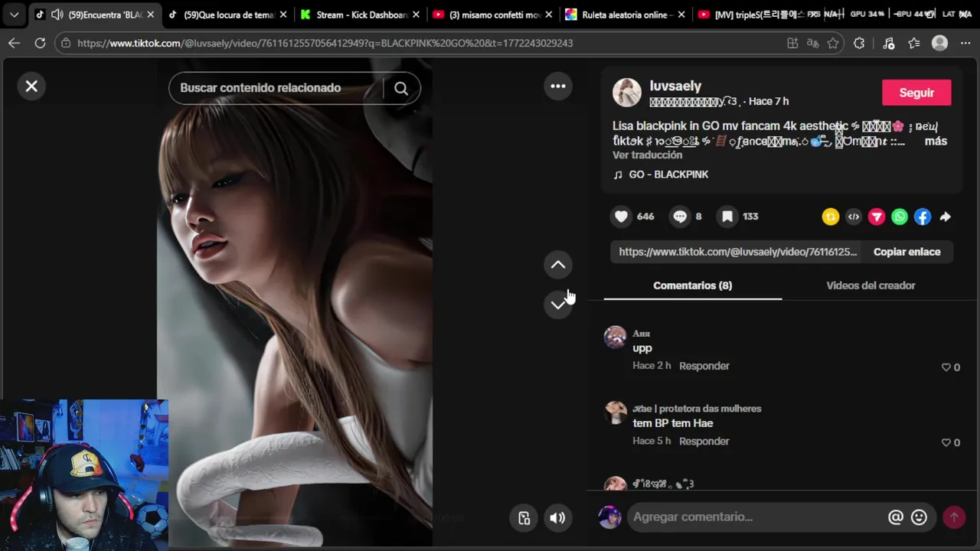This screenshot has width=980, height=551.
Task: Like the 'upp' comment heart
Action: pyautogui.click(x=946, y=367)
